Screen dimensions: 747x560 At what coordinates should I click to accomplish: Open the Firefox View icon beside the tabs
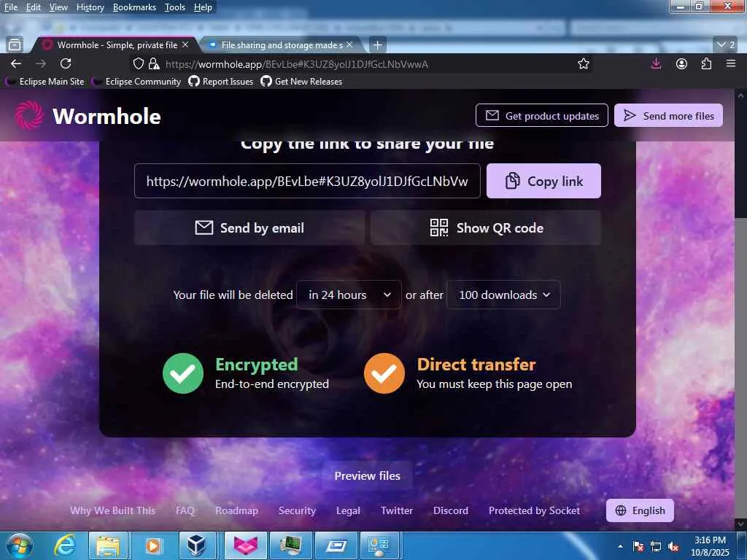click(15, 44)
